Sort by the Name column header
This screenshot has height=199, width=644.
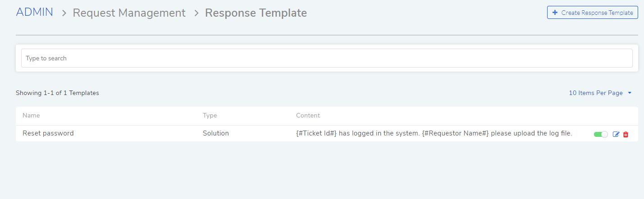(31, 115)
